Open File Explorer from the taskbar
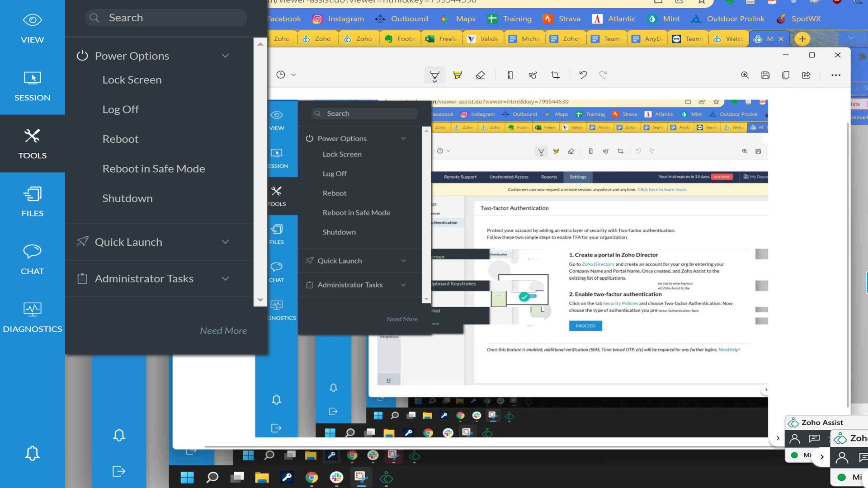Screen dimensions: 868x488 [x=262, y=477]
